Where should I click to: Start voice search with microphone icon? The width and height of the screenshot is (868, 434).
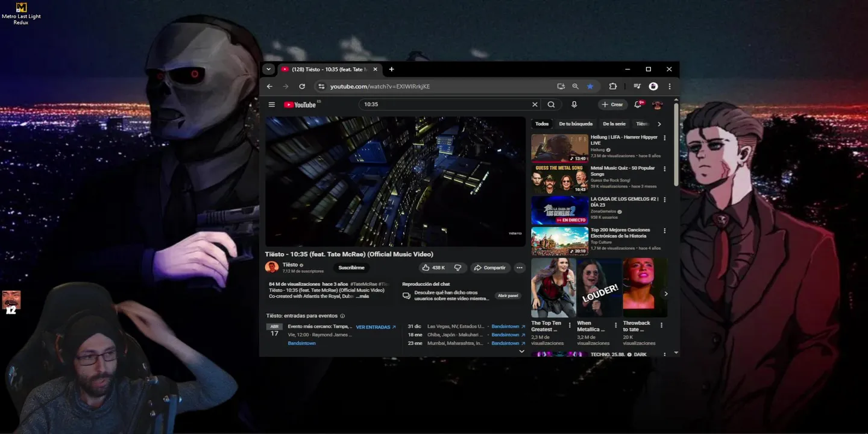[574, 104]
